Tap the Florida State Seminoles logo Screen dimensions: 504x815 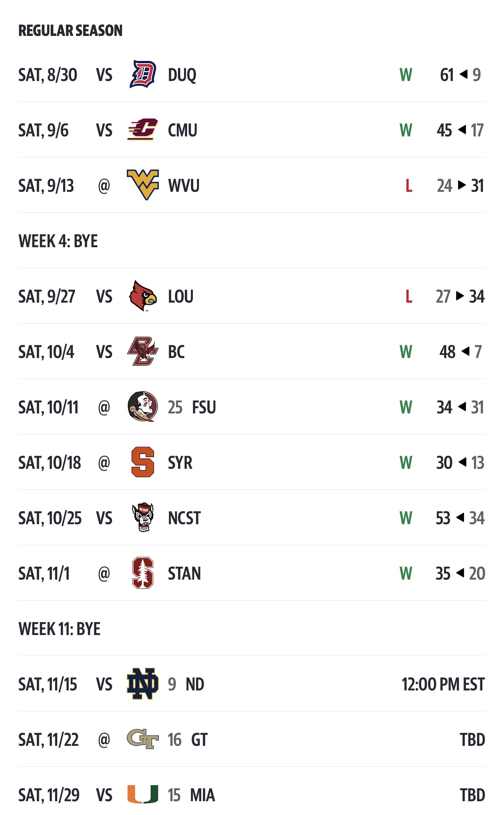point(143,407)
